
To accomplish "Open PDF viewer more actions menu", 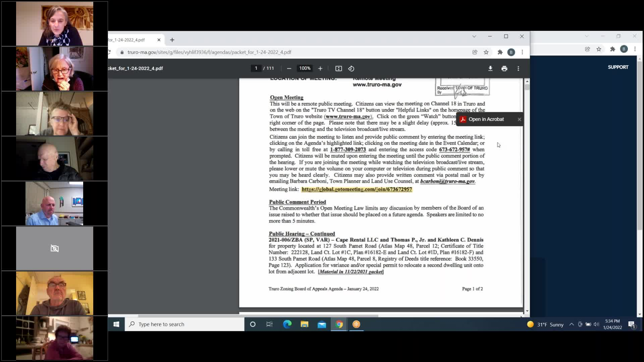I will tap(518, 68).
